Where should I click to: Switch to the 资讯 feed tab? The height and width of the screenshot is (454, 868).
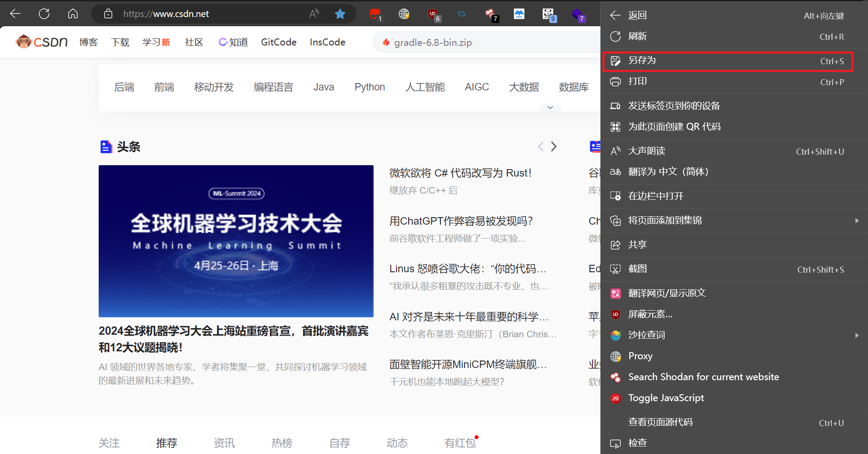point(224,443)
